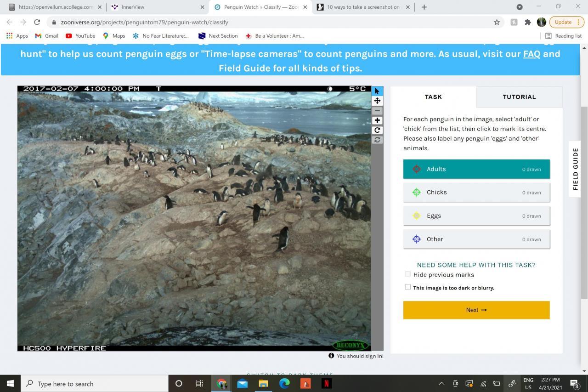Show hidden system tray icons

[441, 383]
